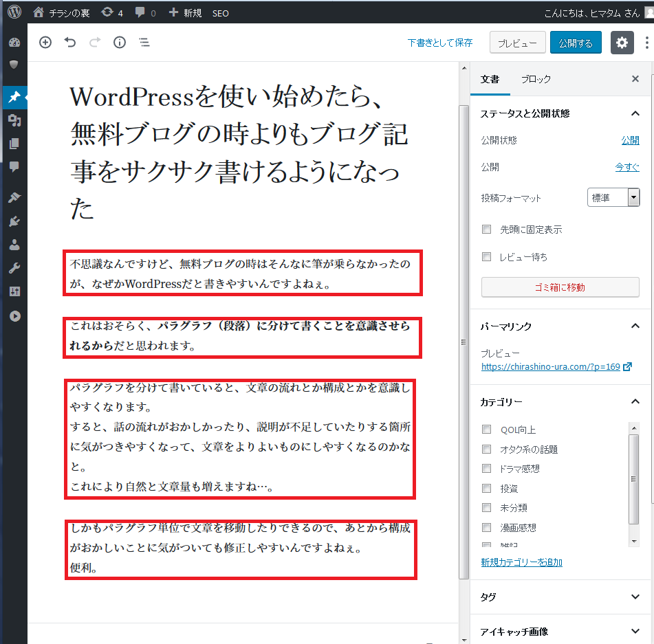The image size is (654, 644).
Task: Check the 投資 category
Action: [x=486, y=488]
